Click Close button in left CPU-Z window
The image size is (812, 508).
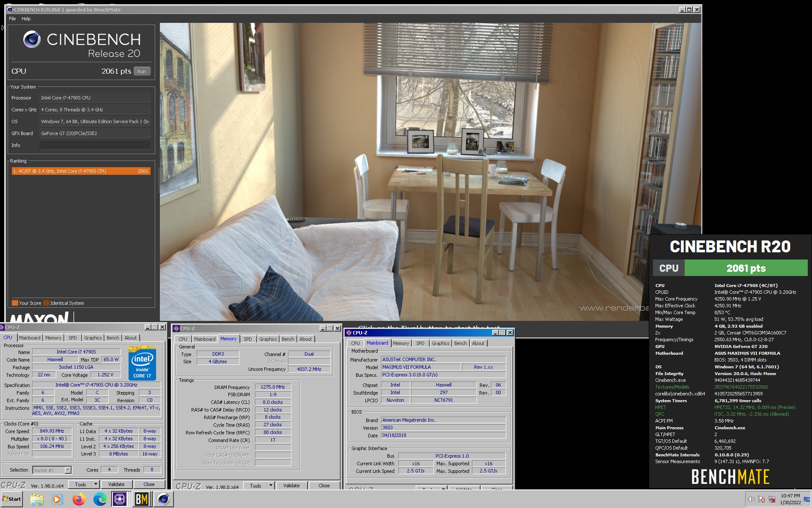[x=149, y=484]
